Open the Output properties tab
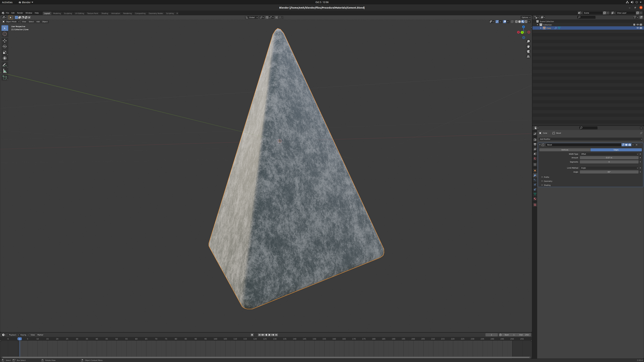Screen dimensions: 644x362 click(x=535, y=144)
